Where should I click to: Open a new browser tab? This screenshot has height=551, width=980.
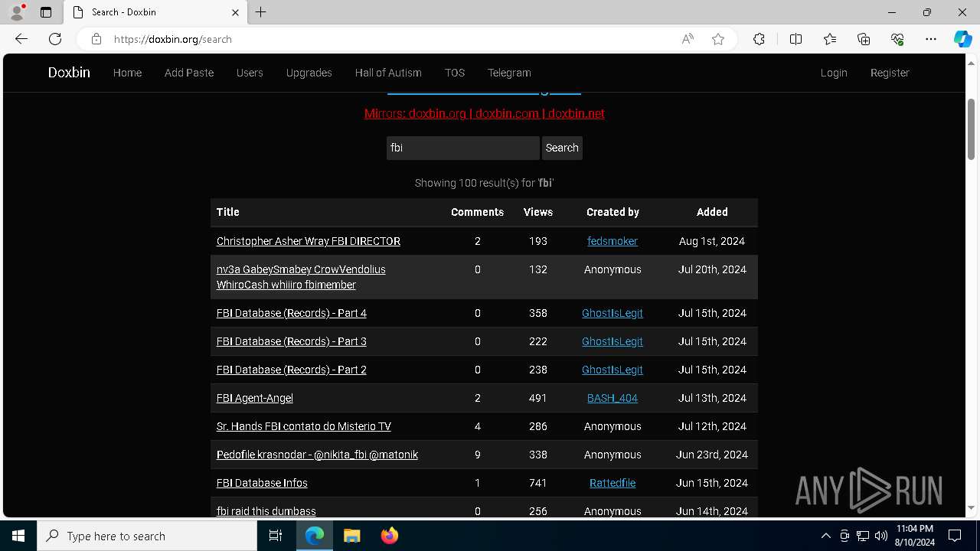(x=261, y=12)
